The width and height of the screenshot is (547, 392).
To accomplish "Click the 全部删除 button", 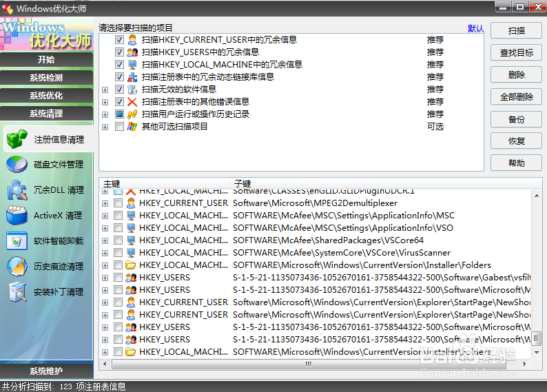I will click(x=516, y=97).
